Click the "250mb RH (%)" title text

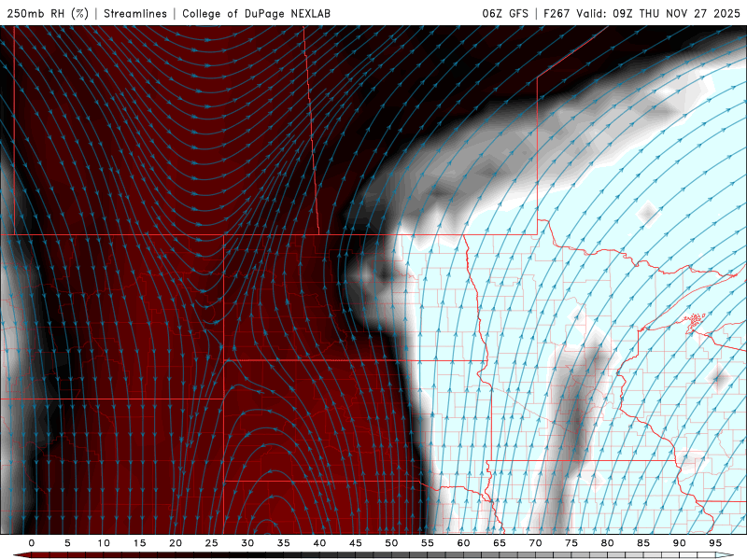pos(48,13)
